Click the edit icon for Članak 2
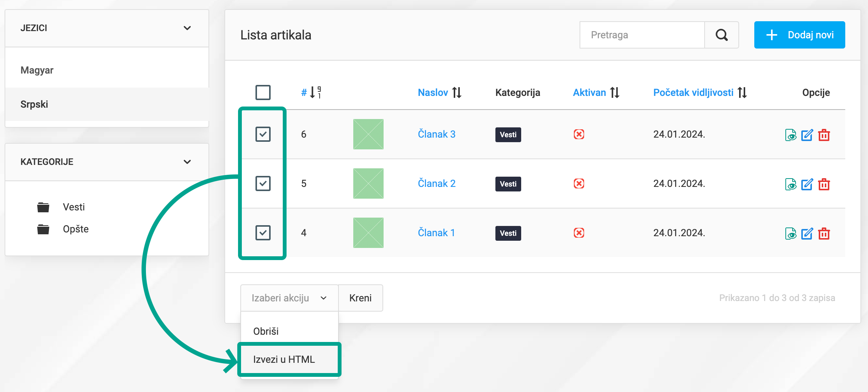 pos(807,184)
